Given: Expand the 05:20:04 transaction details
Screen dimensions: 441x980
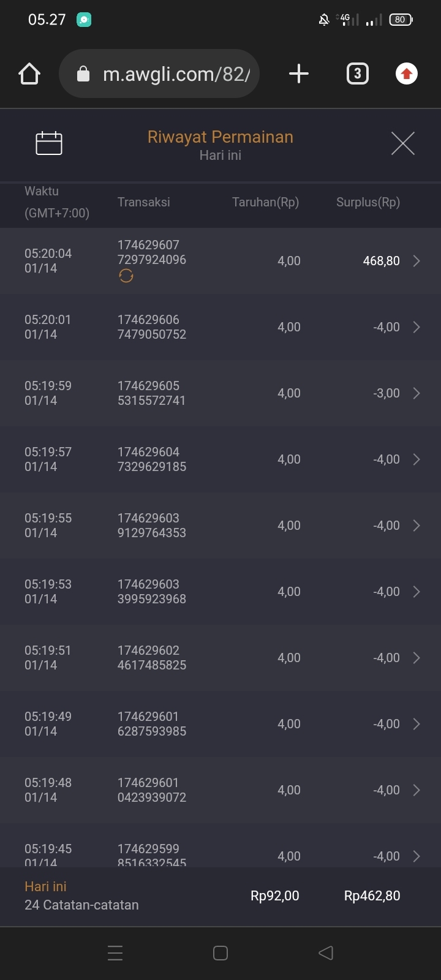Looking at the screenshot, I should click(x=417, y=261).
